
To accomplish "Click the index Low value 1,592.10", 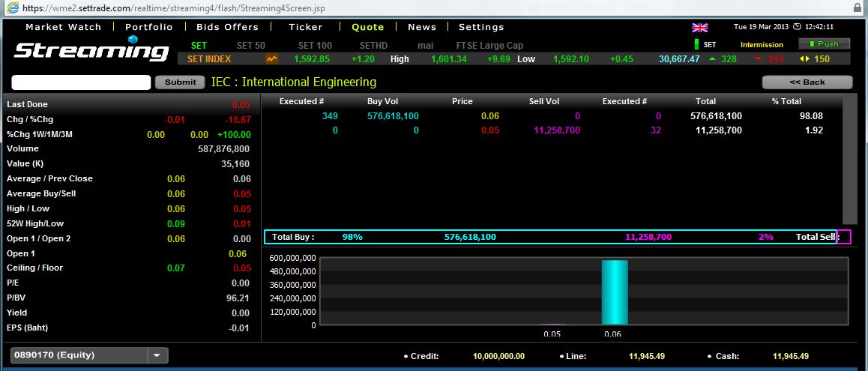I will [x=571, y=58].
